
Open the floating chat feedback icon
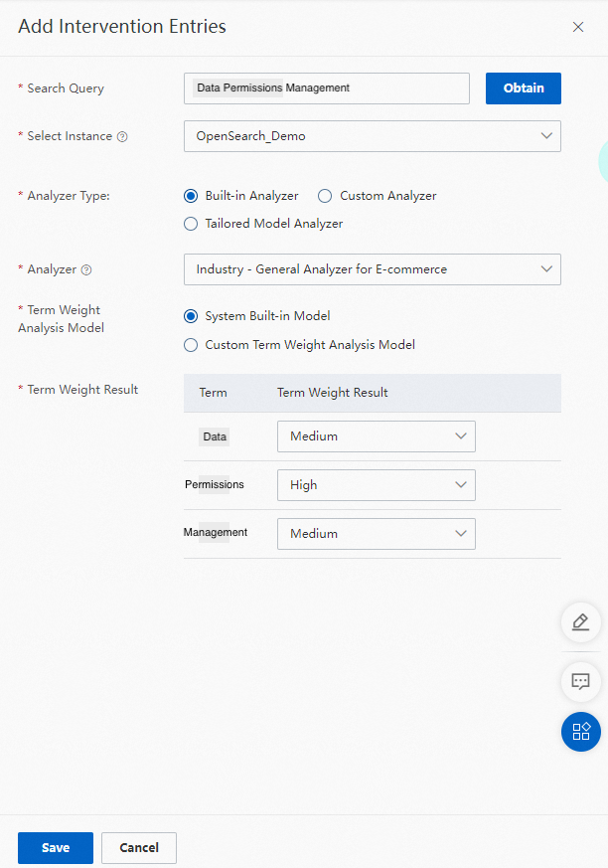tap(581, 681)
